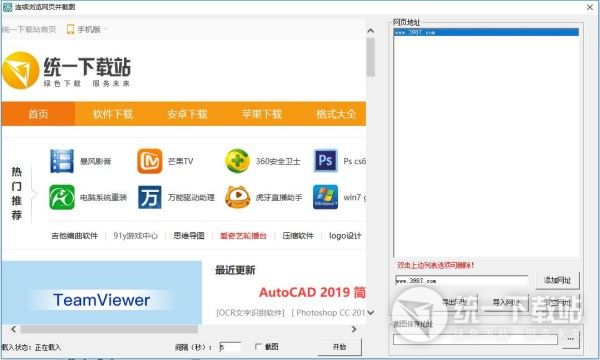
Task: Switch to the 安卓下载 tab
Action: click(x=187, y=114)
